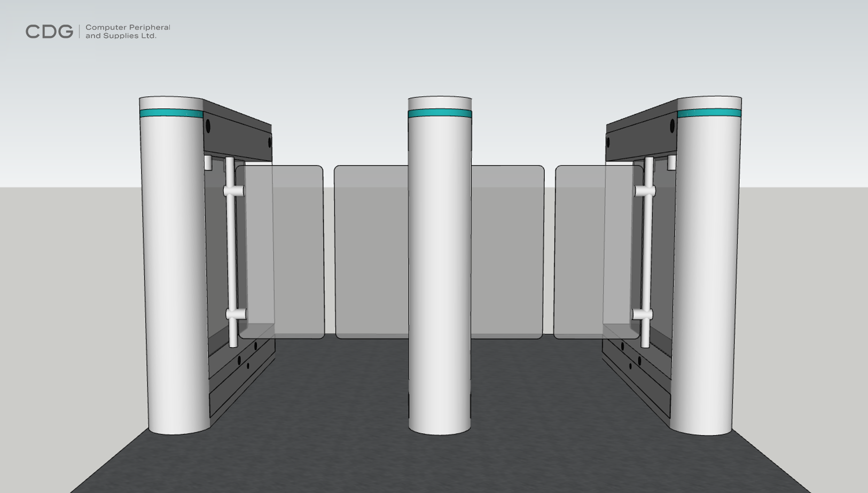Screen dimensions: 868x493
Task: Select the glass panel right of center pillar
Action: [507, 251]
